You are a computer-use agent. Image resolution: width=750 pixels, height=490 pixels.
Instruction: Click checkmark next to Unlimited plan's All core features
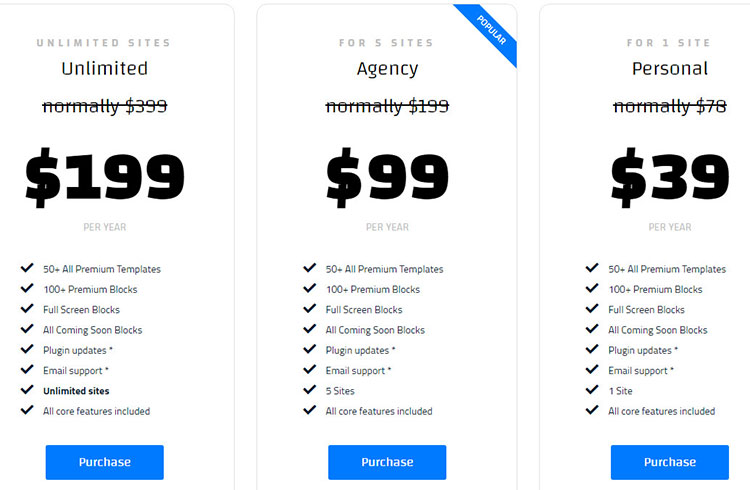[27, 411]
